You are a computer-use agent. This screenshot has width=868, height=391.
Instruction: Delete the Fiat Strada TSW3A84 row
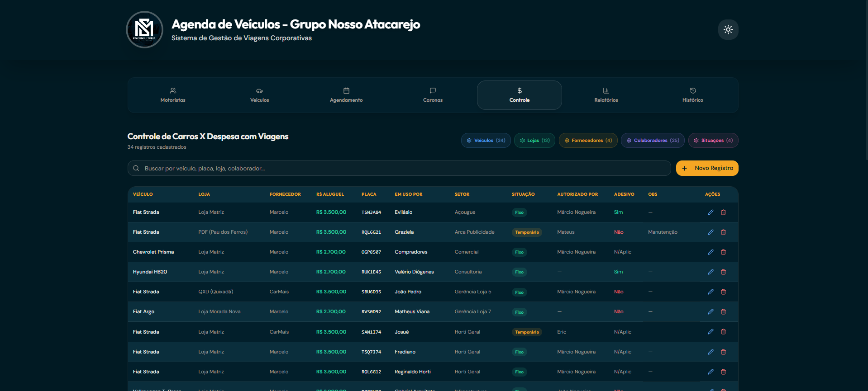723,212
